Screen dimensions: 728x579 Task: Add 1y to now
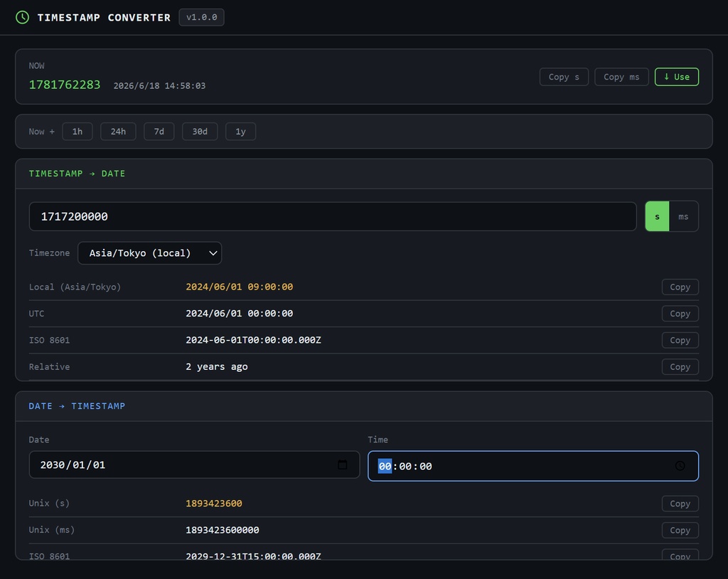tap(240, 132)
